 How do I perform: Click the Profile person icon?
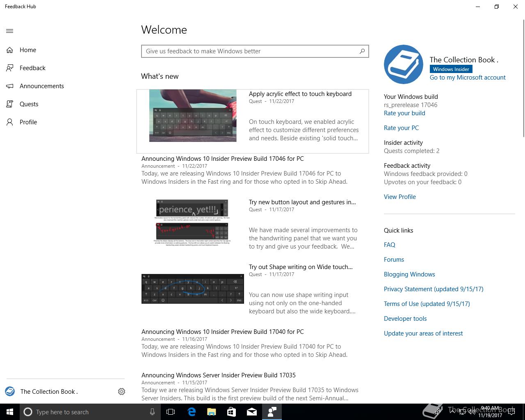(10, 122)
